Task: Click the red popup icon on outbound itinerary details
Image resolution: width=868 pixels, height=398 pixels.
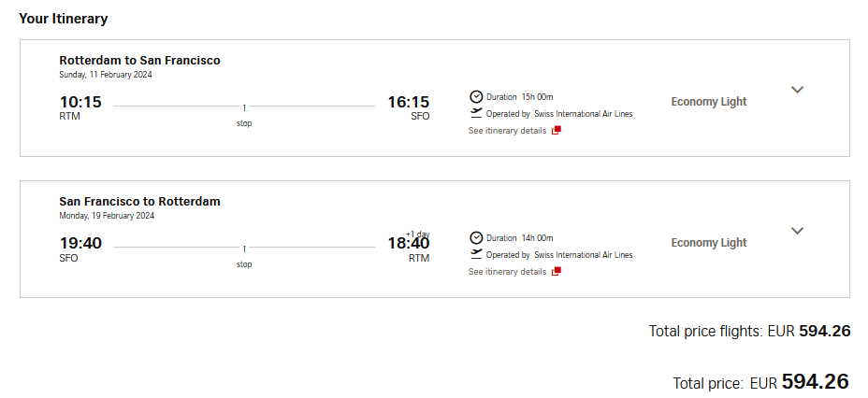Action: pos(557,131)
